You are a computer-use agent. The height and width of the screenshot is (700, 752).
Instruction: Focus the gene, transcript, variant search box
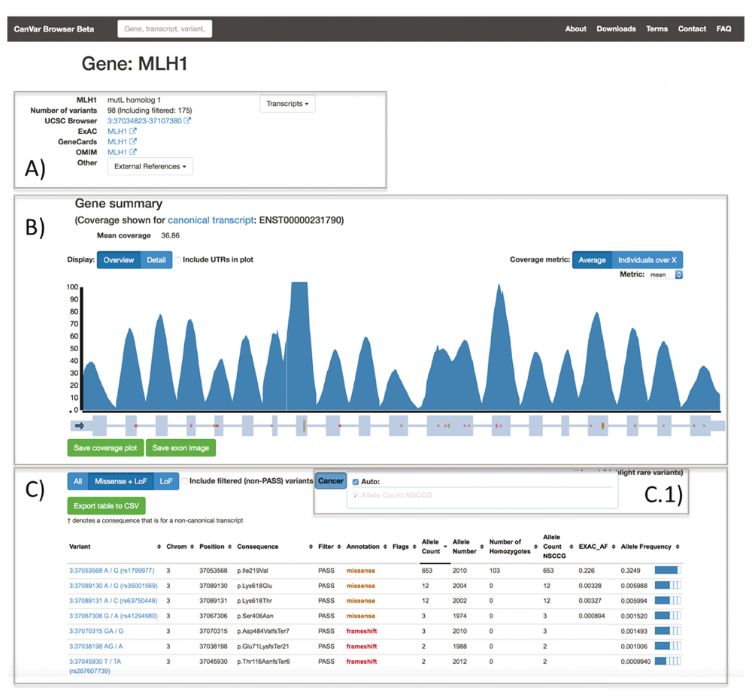coord(165,29)
